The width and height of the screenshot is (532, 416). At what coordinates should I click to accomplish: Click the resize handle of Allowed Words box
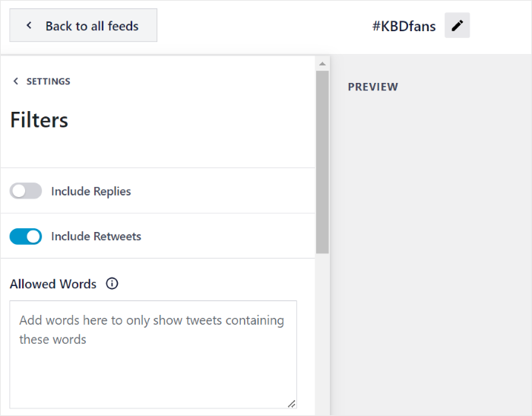tap(291, 403)
